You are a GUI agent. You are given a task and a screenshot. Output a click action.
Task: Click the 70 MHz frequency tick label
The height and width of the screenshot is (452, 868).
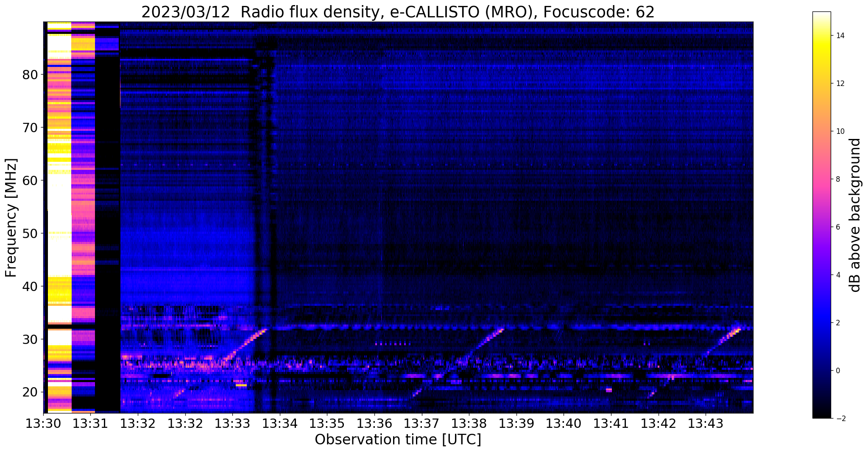(30, 128)
